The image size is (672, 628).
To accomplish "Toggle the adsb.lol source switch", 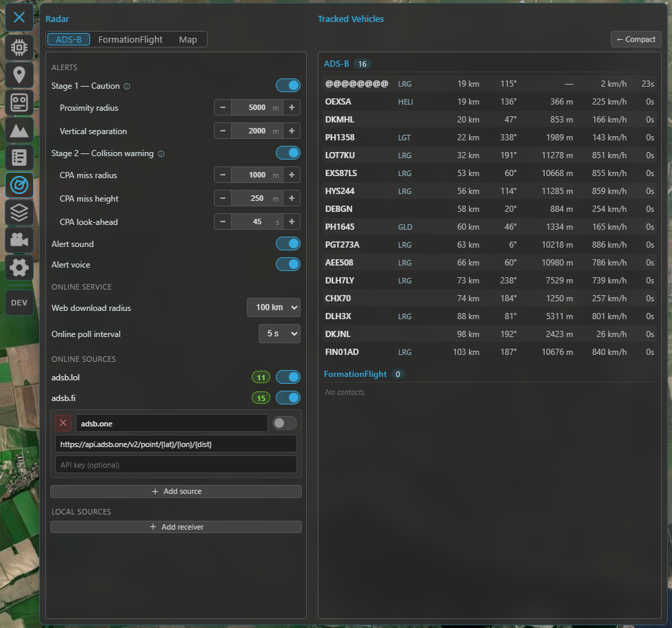I will click(x=288, y=377).
